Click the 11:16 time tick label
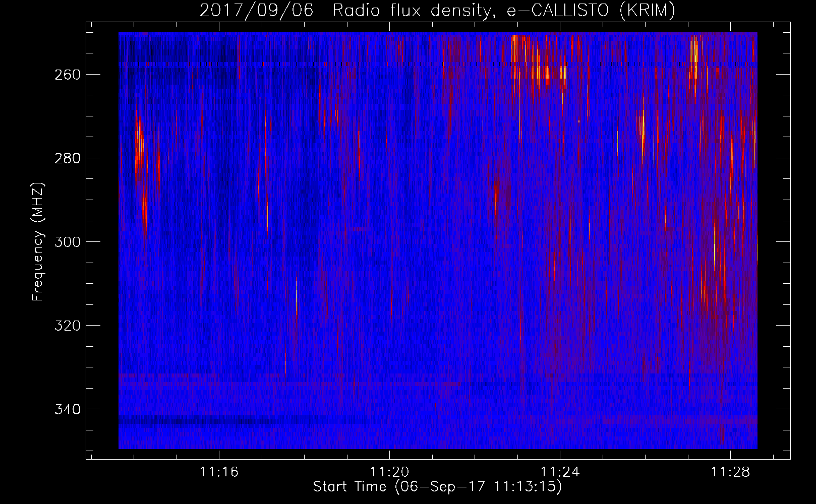Viewport: 816px width, 504px height. pos(219,472)
